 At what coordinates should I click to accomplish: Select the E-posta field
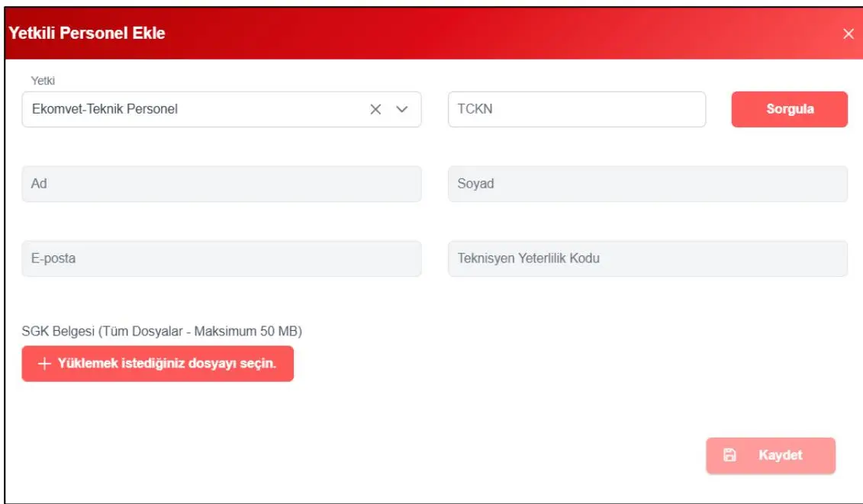coord(221,258)
